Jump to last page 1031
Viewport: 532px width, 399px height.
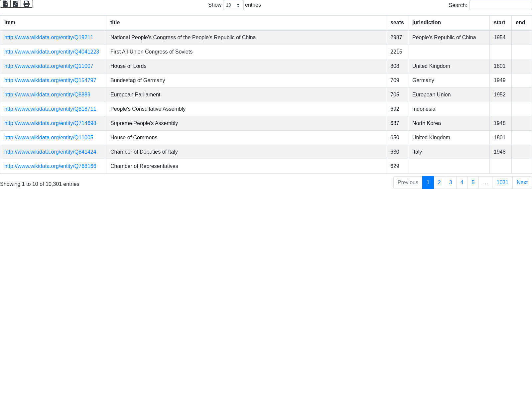point(502,183)
